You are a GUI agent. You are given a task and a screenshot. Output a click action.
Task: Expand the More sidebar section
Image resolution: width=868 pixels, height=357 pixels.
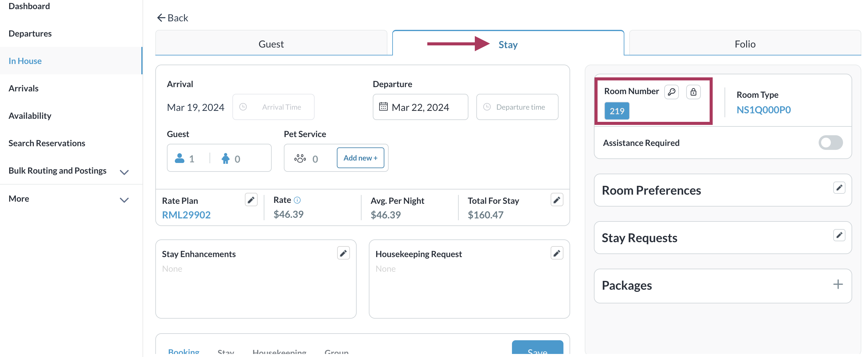[124, 200]
